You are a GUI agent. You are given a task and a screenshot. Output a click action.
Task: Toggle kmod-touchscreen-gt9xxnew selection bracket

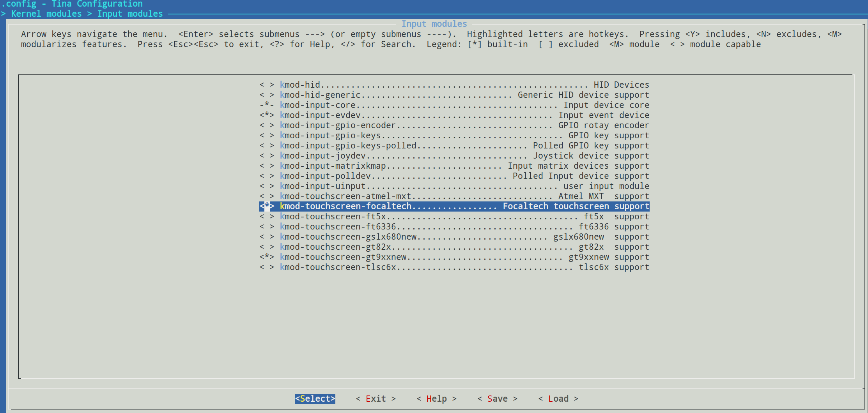pos(267,257)
